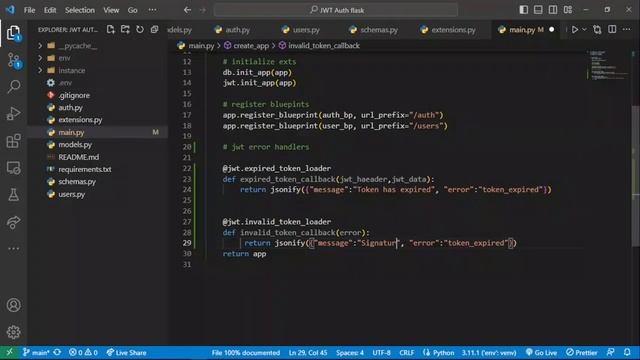
Task: Show additional activity bar views
Action: point(13,248)
